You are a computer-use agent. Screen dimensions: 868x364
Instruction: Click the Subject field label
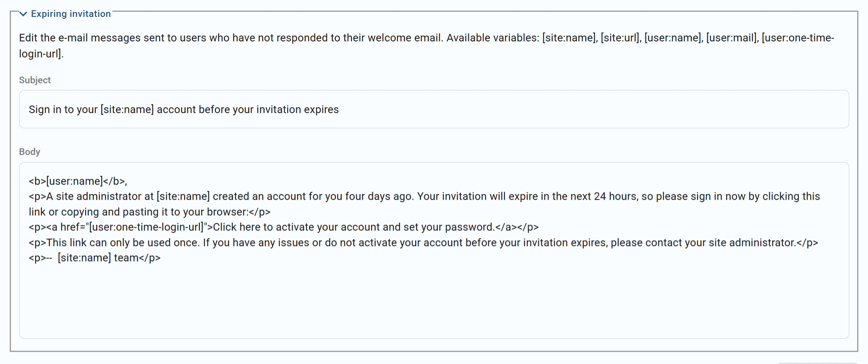click(35, 80)
